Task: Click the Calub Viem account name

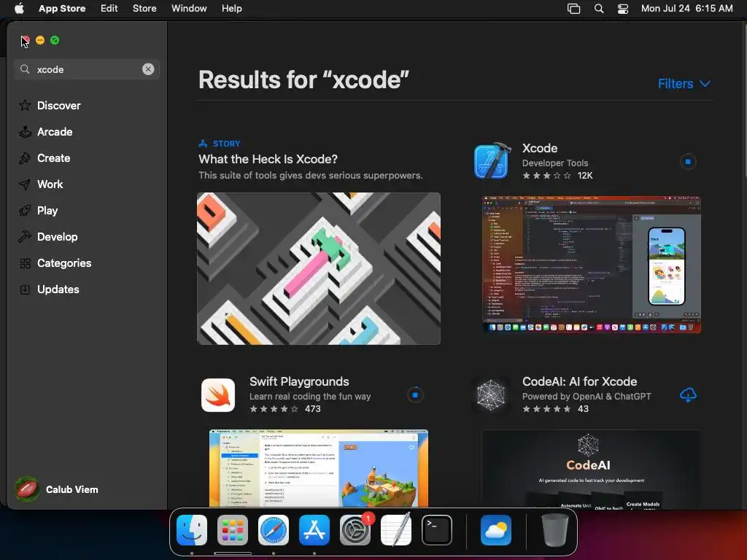Action: point(72,489)
